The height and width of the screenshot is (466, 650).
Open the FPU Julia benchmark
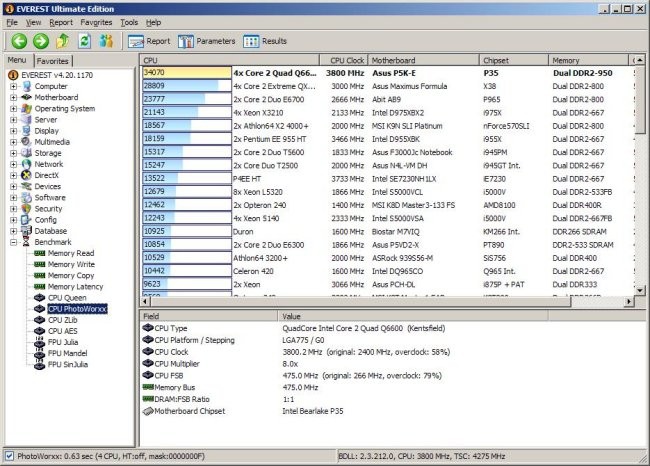pyautogui.click(x=63, y=342)
